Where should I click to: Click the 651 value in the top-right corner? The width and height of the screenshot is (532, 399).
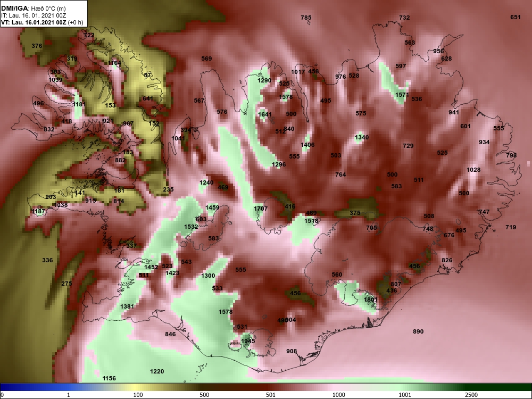516,17
